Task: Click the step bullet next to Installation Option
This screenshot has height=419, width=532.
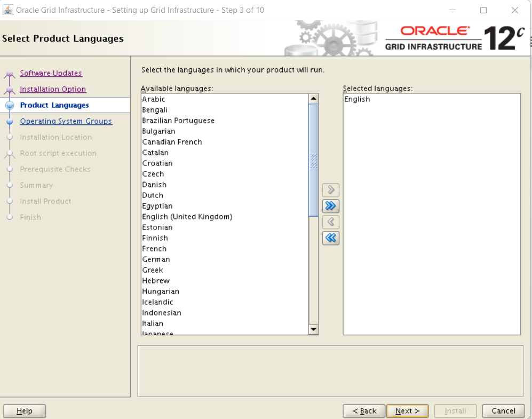Action: click(10, 90)
